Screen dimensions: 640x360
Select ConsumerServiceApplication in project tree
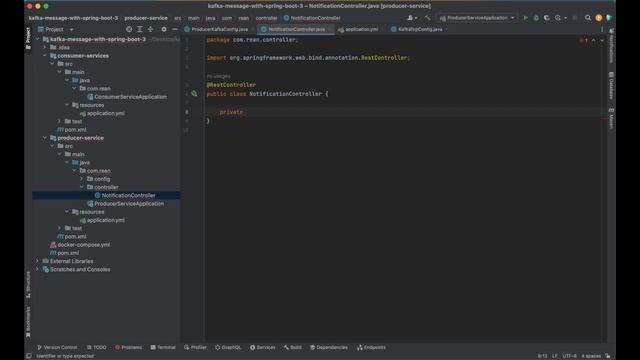click(x=130, y=97)
